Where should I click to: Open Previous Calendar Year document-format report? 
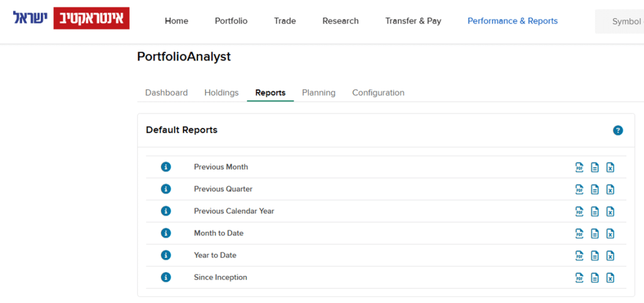(595, 211)
